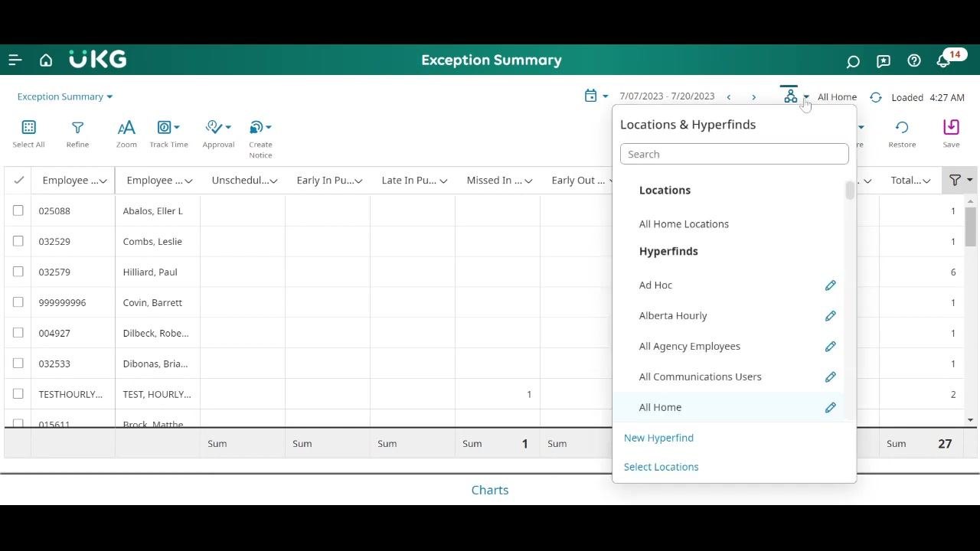Viewport: 980px width, 551px height.
Task: Click the Dilbeck, Robe... name cell
Action: 158,333
